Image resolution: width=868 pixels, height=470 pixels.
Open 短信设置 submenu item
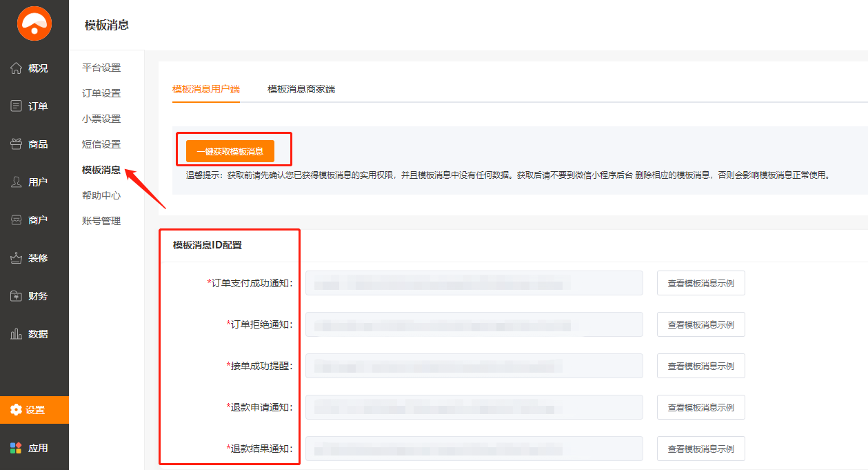[101, 144]
